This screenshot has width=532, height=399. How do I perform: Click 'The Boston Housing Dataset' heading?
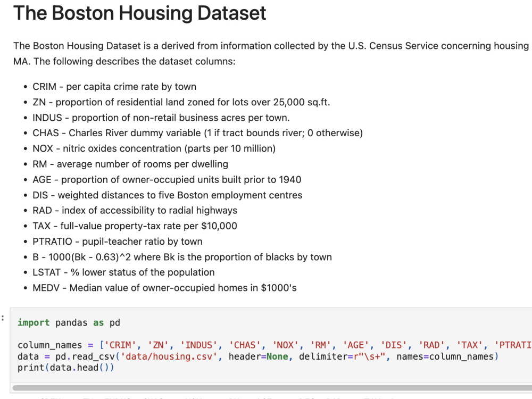click(x=139, y=13)
